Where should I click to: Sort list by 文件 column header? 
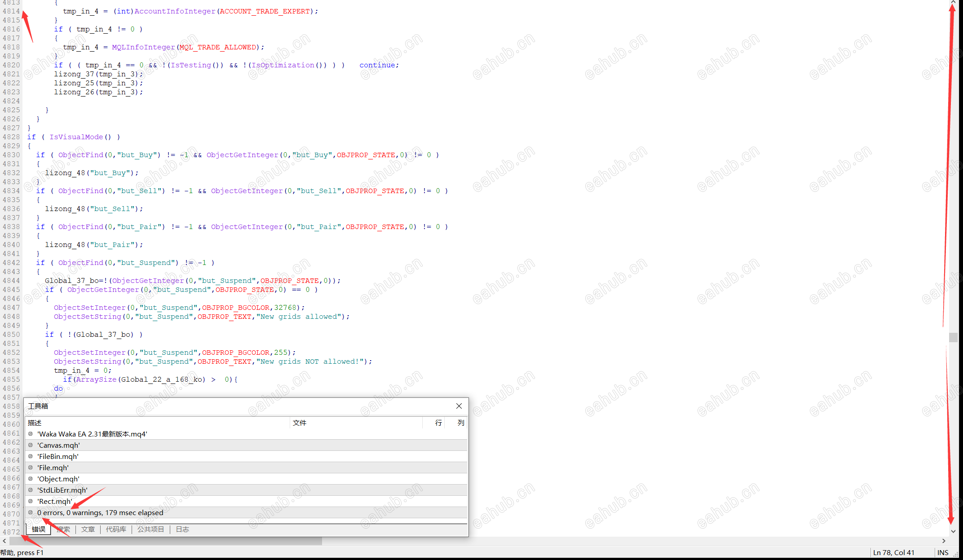tap(300, 423)
